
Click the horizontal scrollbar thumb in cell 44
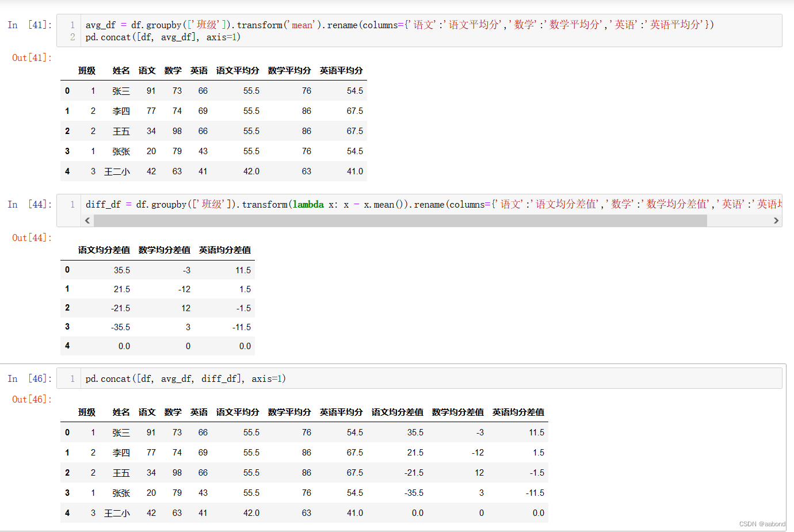(400, 221)
